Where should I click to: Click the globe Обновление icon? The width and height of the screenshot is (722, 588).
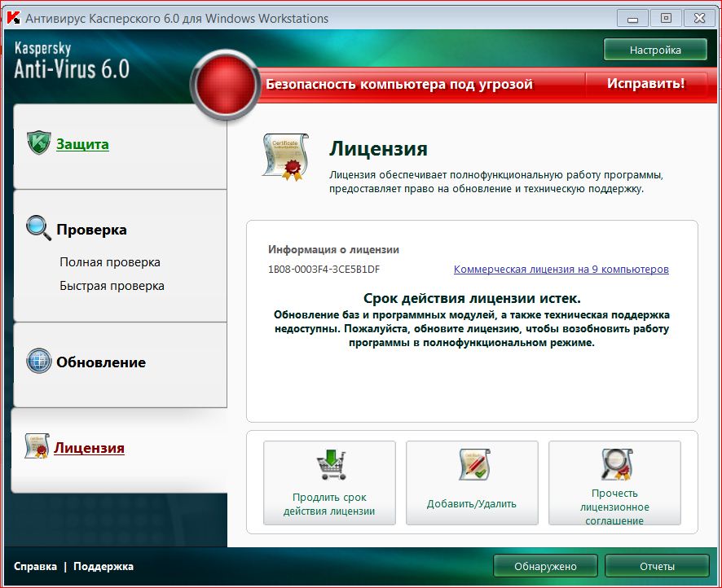pyautogui.click(x=39, y=361)
